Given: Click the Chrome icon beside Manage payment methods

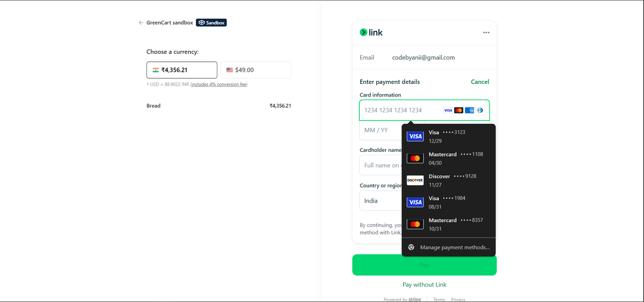Looking at the screenshot, I should tap(411, 247).
